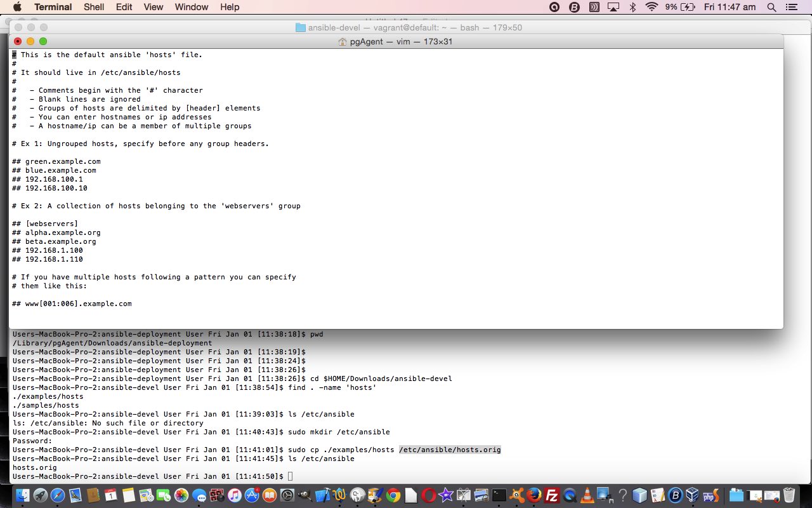This screenshot has width=812, height=508.
Task: Open the Help menu
Action: click(x=230, y=7)
